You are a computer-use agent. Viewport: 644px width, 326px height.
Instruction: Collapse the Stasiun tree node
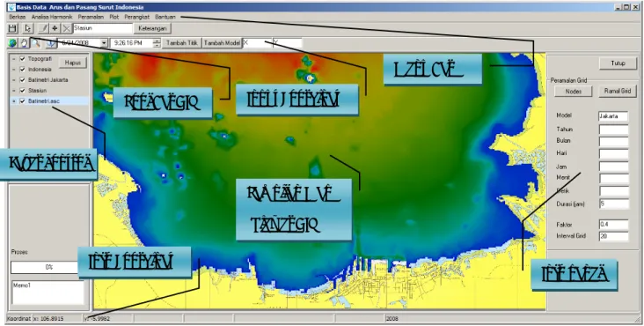click(x=14, y=90)
